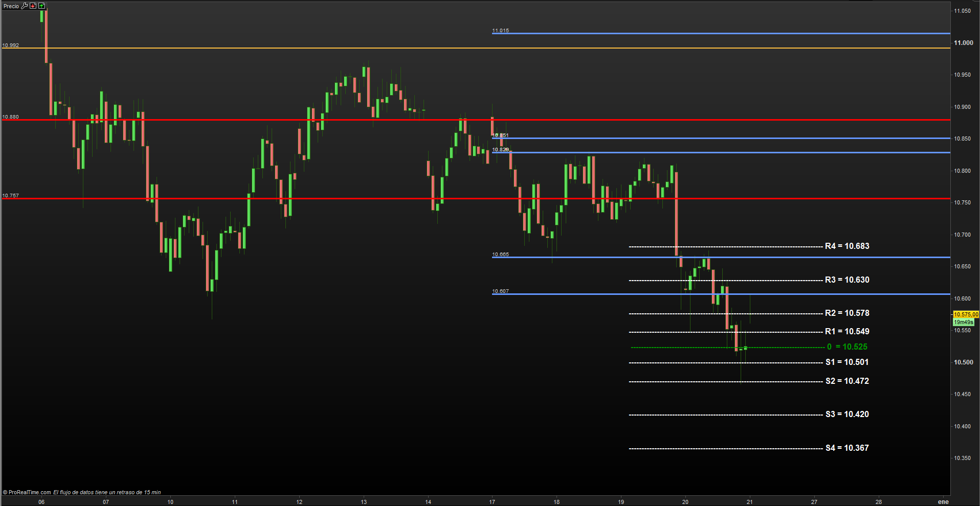The width and height of the screenshot is (980, 506).
Task: Click the green 19m49s countdown timer
Action: (964, 322)
